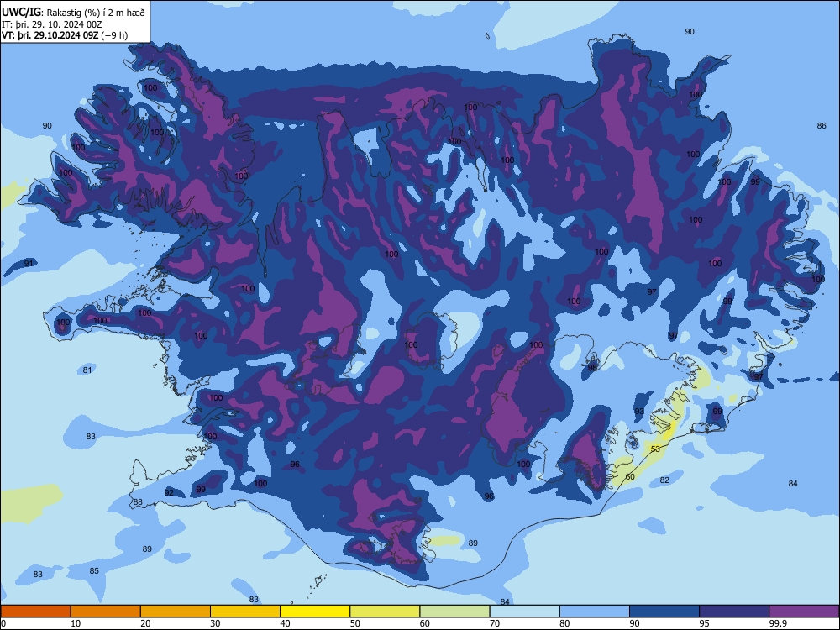Click the 30–40 gold legend swatch

point(245,612)
